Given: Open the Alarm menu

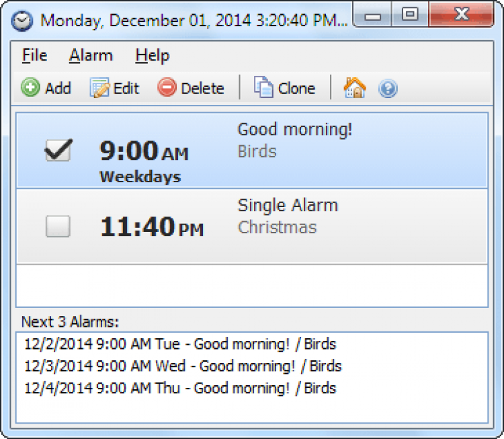Looking at the screenshot, I should coord(91,56).
